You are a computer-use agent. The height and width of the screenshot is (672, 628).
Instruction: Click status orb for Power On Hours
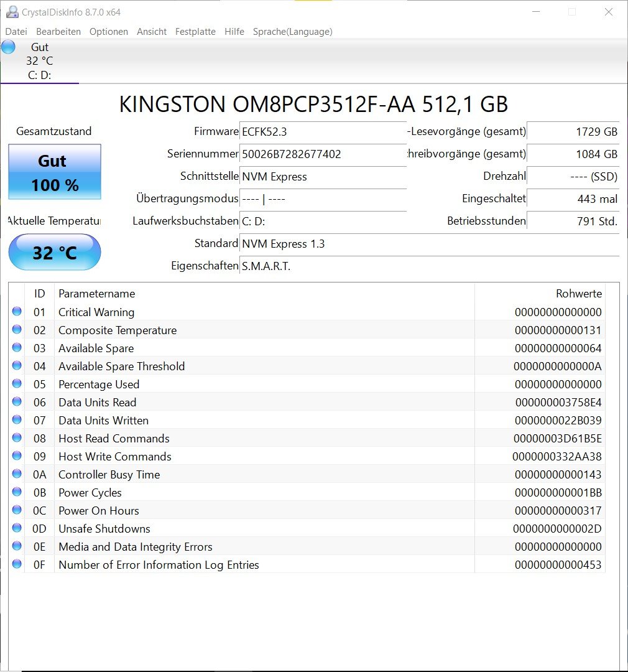coord(17,510)
